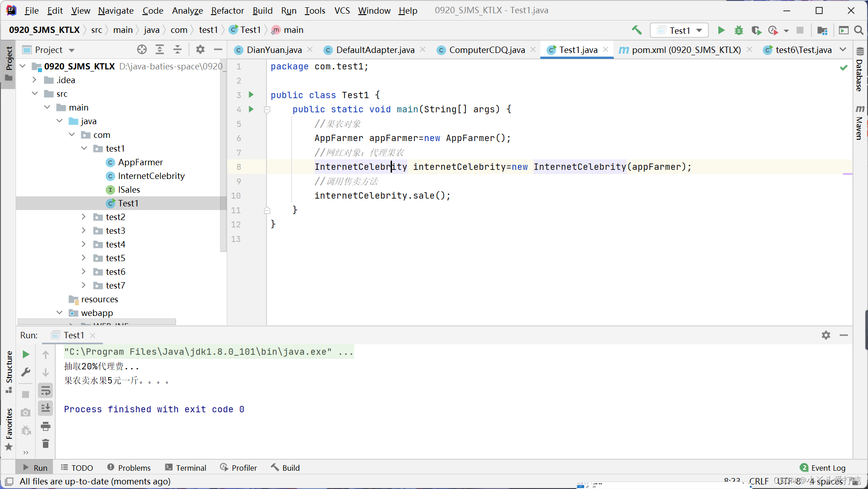Click the run gutter arrow beside main method
868x489 pixels.
coord(251,109)
